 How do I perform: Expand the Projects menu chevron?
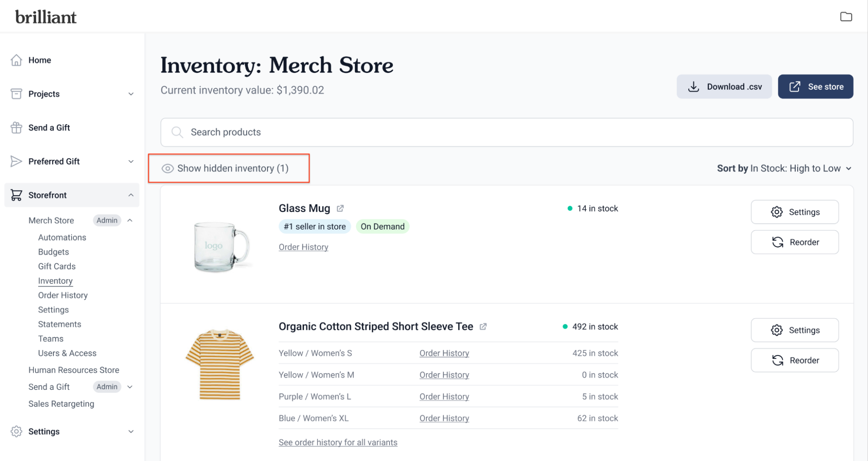(131, 94)
